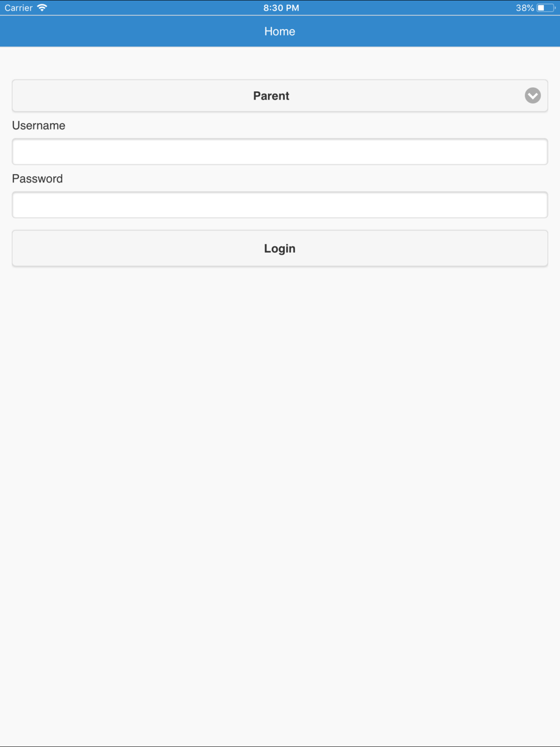Click the empty area below Login
This screenshot has width=560, height=747.
click(x=280, y=504)
